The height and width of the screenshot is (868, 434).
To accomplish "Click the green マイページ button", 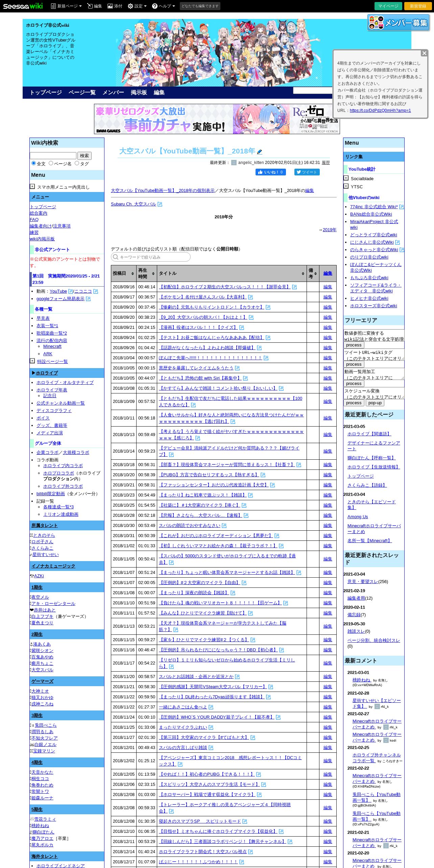I will (388, 6).
